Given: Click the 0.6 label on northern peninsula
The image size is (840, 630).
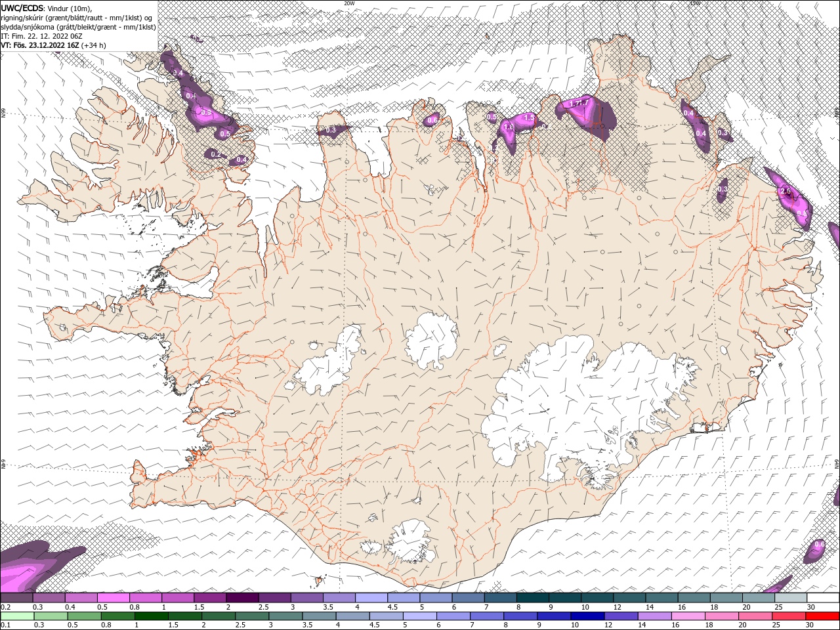Looking at the screenshot, I should tap(432, 120).
